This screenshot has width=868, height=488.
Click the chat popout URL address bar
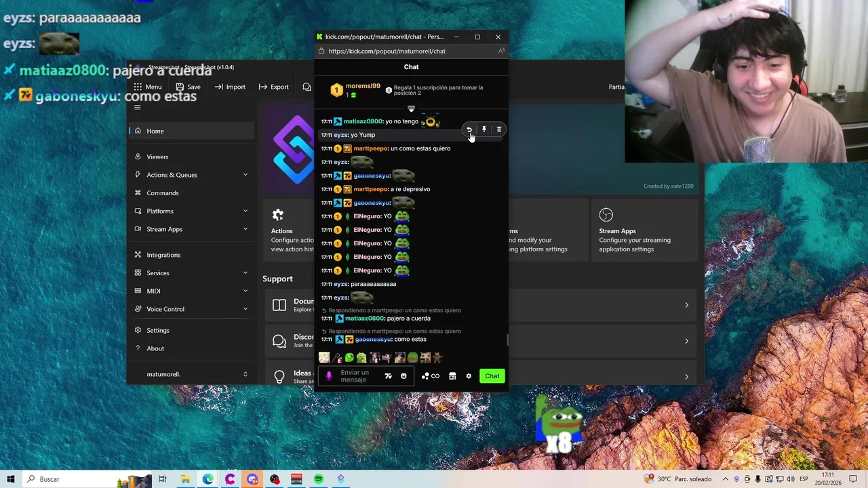(x=410, y=51)
